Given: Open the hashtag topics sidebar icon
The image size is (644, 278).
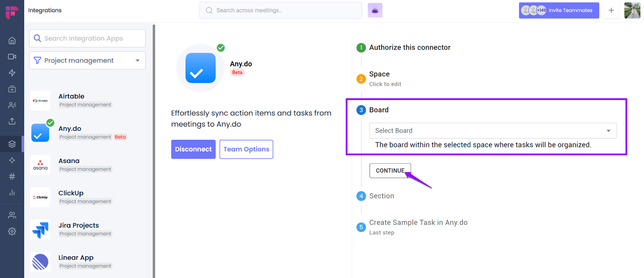Looking at the screenshot, I should [12, 176].
